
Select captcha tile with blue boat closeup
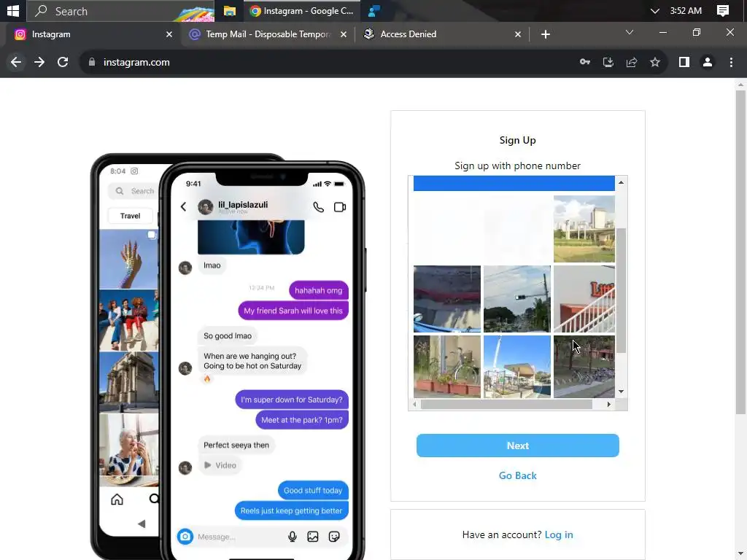click(447, 298)
